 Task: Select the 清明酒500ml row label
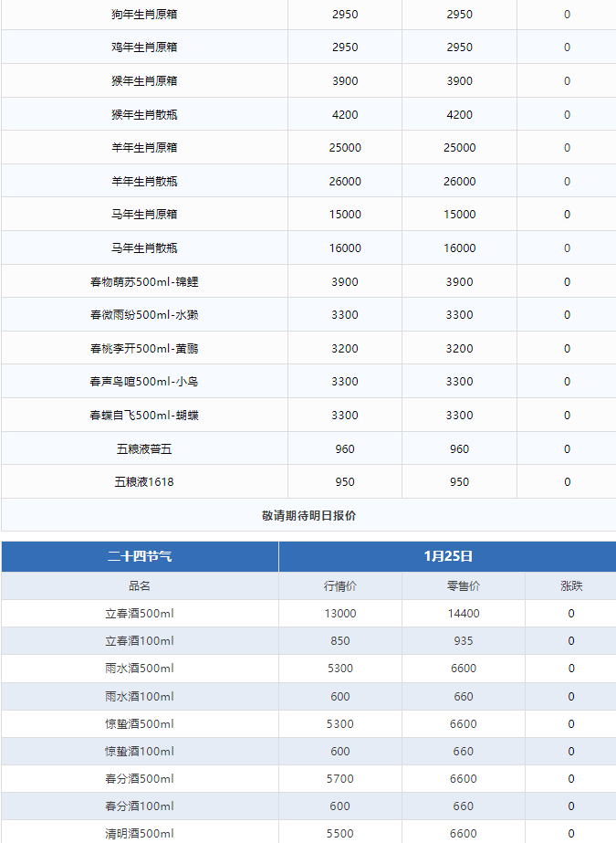140,834
